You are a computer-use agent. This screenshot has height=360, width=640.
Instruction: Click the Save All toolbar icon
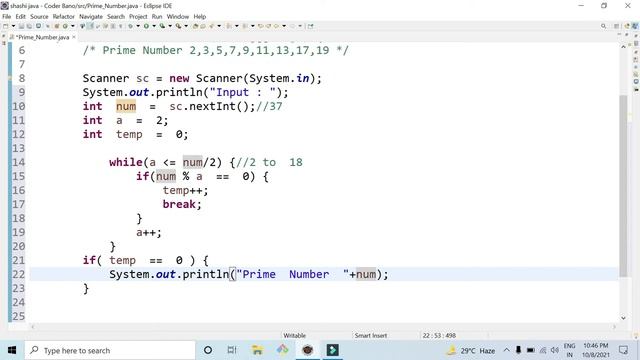coord(28,26)
